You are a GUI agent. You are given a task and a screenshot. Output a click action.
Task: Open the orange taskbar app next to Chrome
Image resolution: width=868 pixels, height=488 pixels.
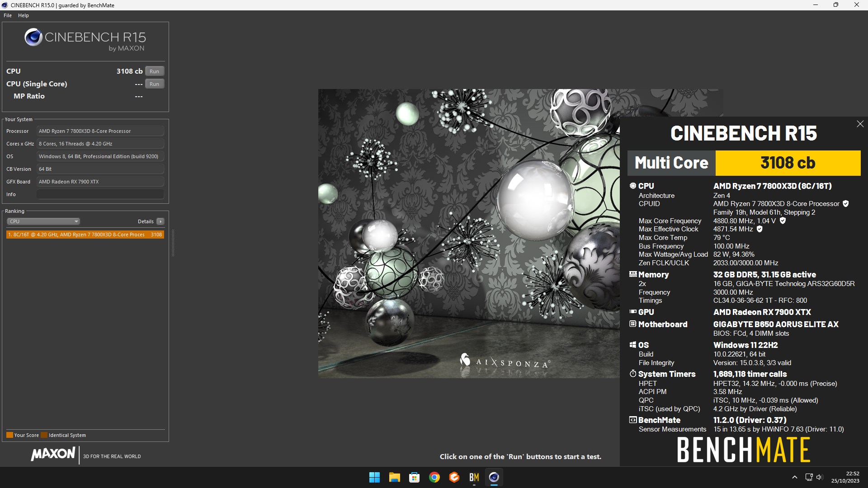point(454,477)
